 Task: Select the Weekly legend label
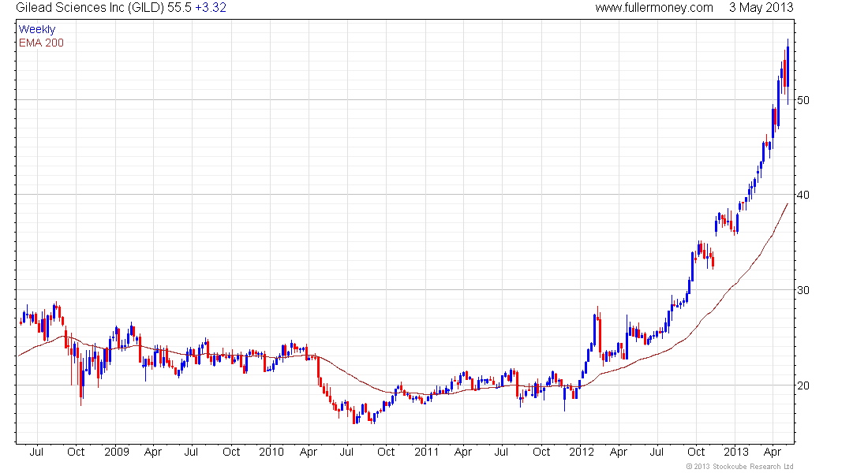pyautogui.click(x=37, y=29)
